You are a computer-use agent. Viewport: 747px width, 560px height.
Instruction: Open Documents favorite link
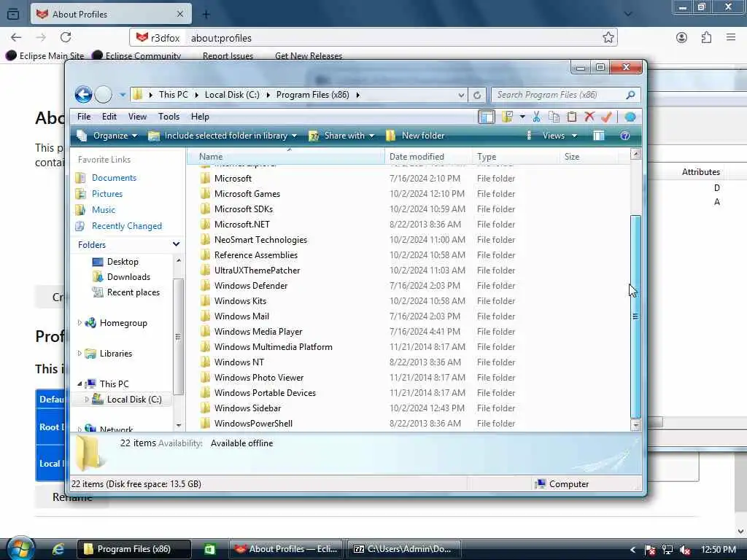click(114, 178)
